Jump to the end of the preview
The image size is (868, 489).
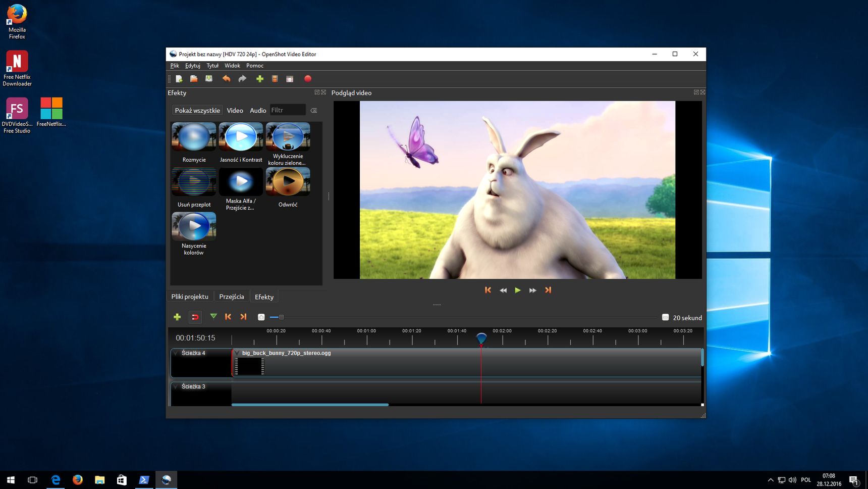548,290
